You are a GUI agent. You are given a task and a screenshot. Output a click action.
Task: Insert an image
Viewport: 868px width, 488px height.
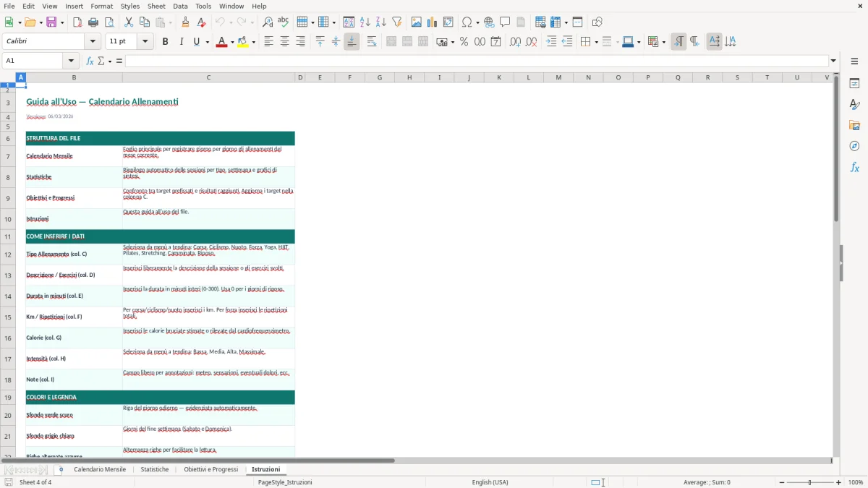pos(417,22)
